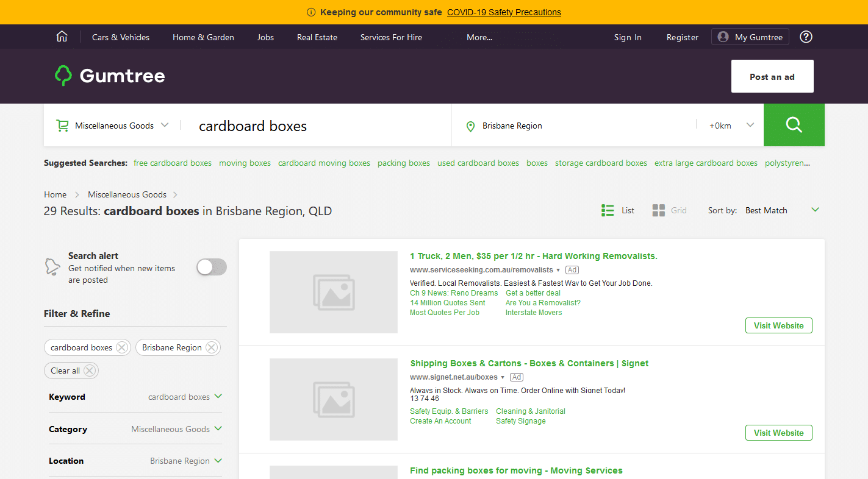The image size is (868, 479).
Task: Click the location pin icon in the search bar
Action: (x=470, y=126)
